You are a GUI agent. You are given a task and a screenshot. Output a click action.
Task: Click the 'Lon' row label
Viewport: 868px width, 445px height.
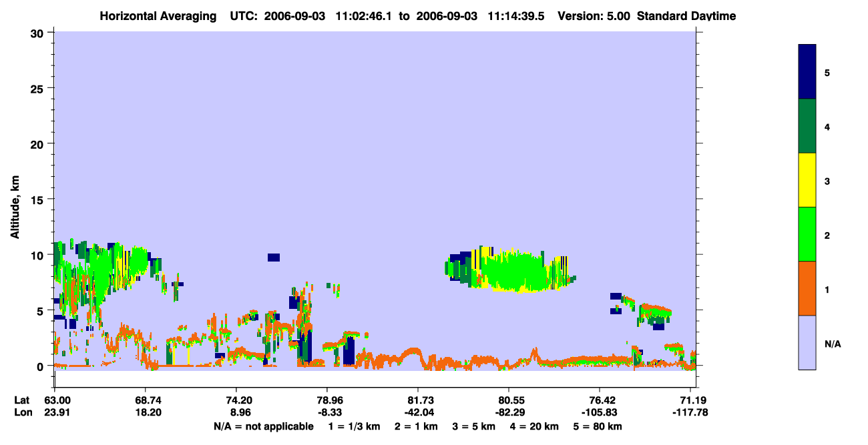23,412
